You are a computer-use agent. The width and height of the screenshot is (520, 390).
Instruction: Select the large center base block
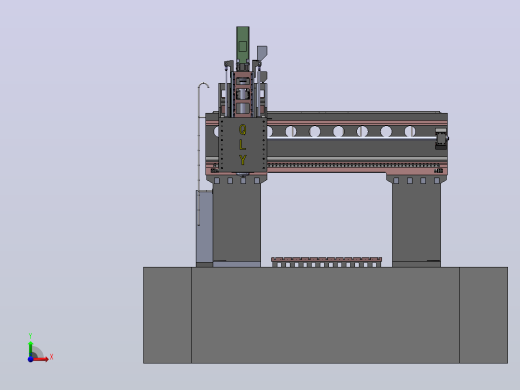(x=325, y=315)
